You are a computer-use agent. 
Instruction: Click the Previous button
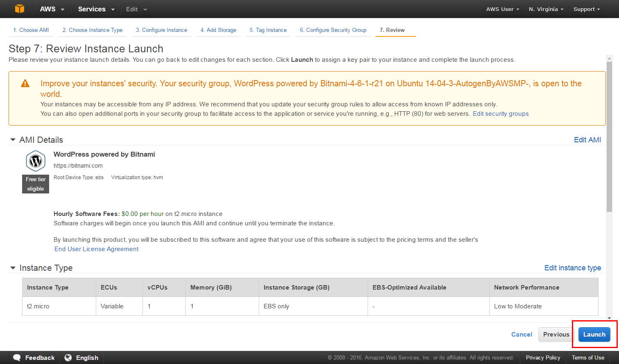pyautogui.click(x=556, y=335)
